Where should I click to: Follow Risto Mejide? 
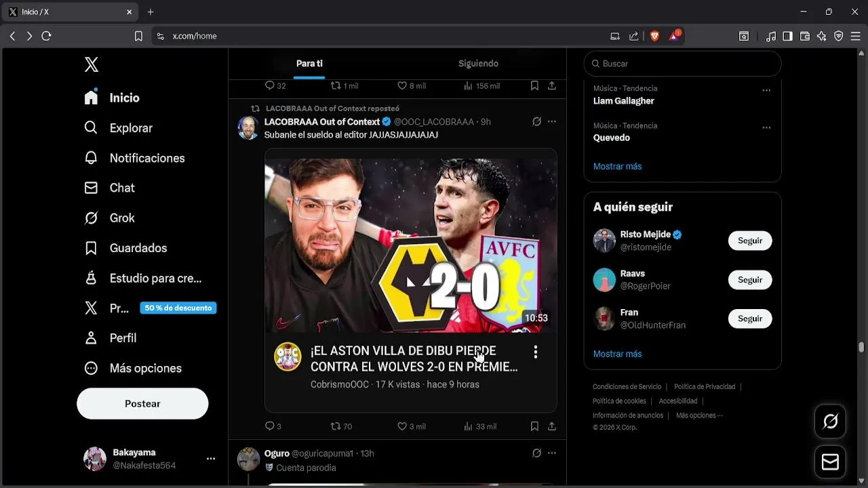point(750,241)
